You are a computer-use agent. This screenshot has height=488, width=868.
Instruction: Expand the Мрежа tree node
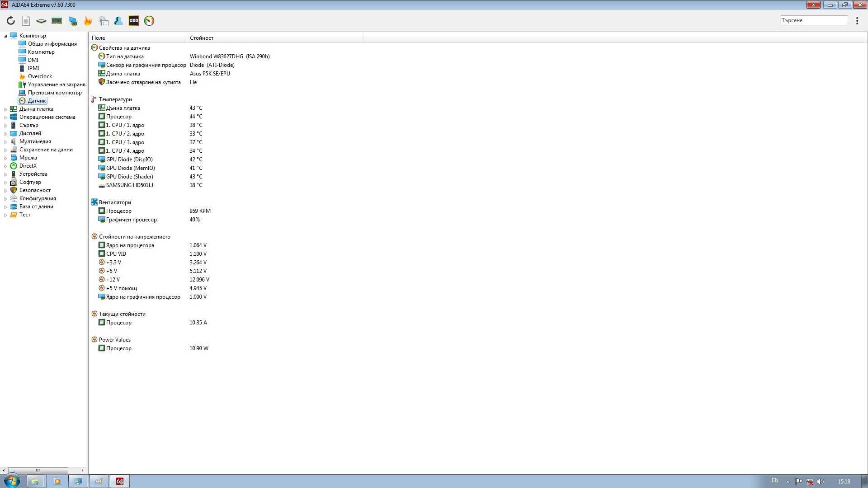click(x=5, y=158)
